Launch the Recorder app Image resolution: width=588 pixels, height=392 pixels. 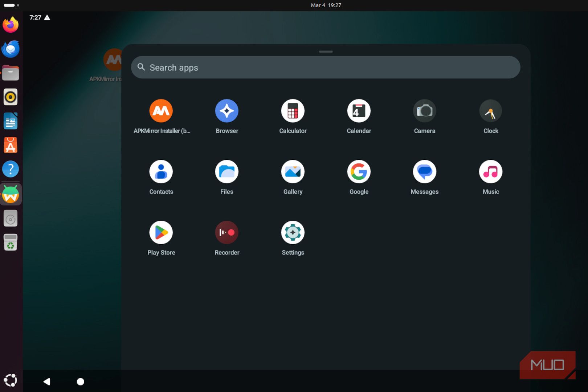point(227,233)
